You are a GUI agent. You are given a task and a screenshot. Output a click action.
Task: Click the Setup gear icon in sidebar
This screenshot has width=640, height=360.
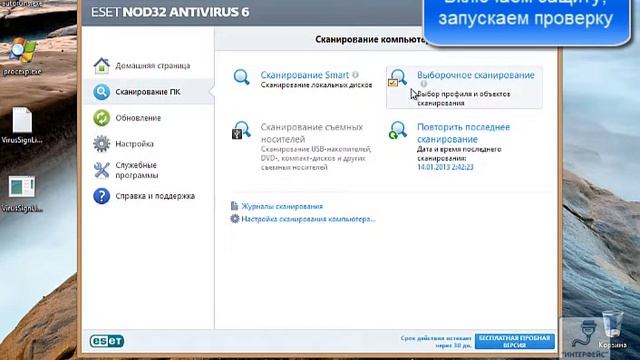point(101,144)
